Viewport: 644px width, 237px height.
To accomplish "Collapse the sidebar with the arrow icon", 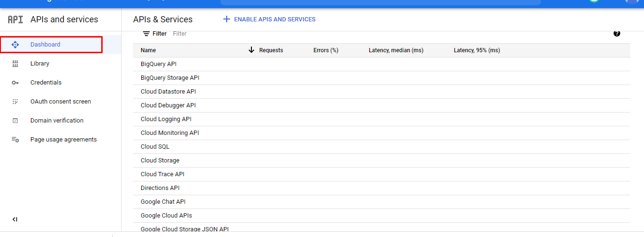I will point(15,219).
